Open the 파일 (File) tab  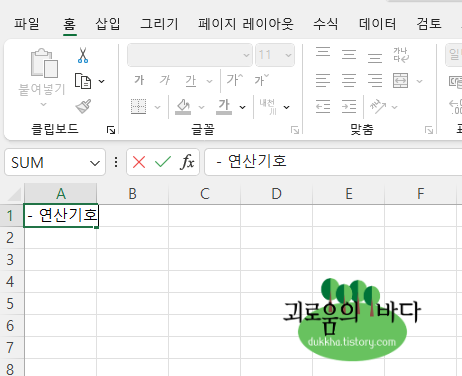pos(27,24)
